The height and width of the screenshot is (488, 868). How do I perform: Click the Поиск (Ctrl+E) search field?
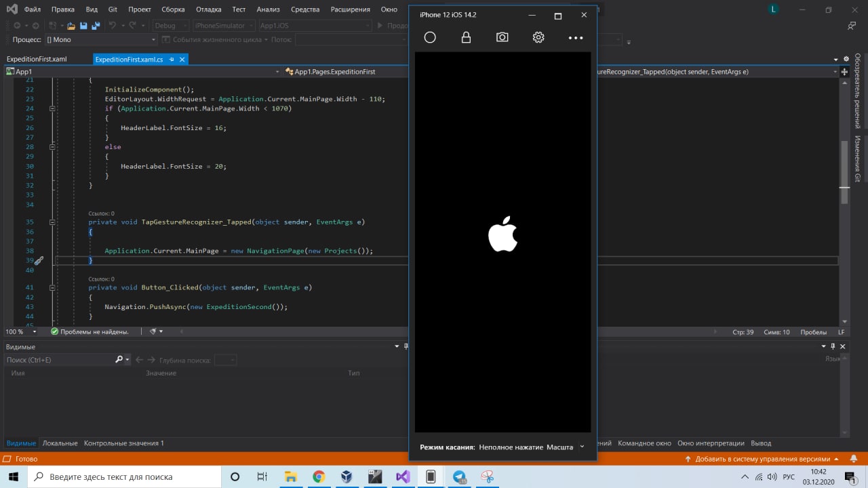click(x=59, y=360)
